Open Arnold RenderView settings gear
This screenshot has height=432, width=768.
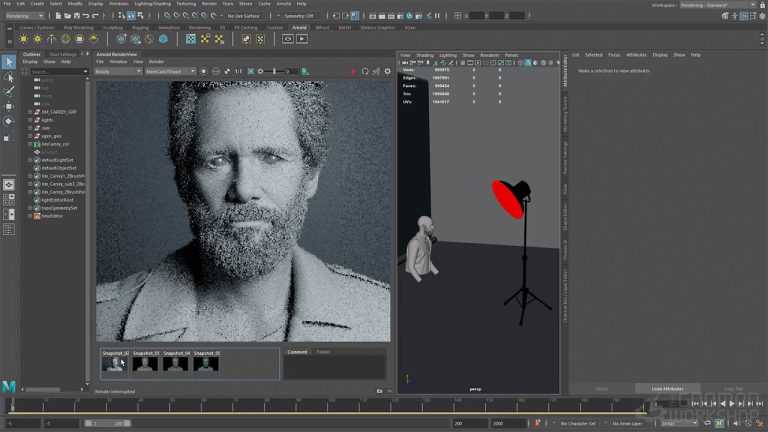387,71
